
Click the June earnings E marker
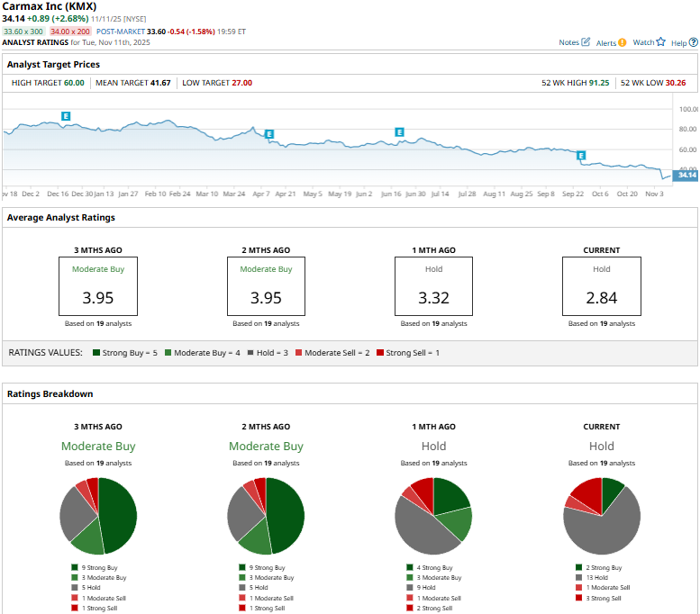(x=400, y=132)
